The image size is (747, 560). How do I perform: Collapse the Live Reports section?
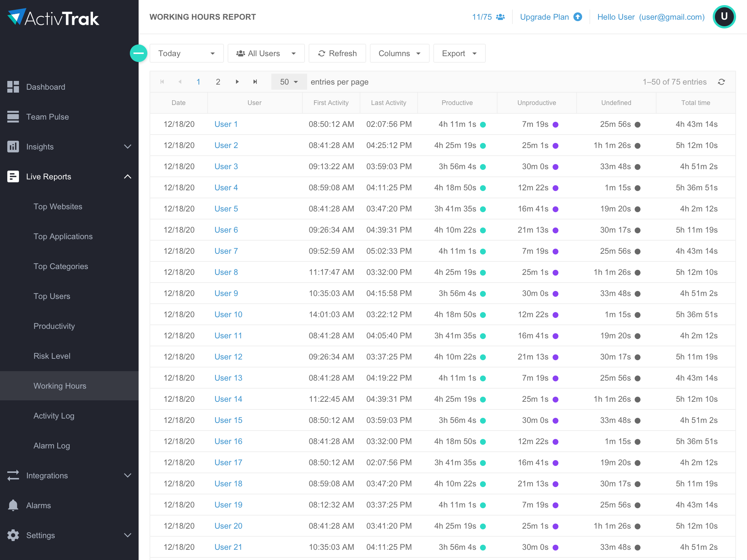coord(127,177)
